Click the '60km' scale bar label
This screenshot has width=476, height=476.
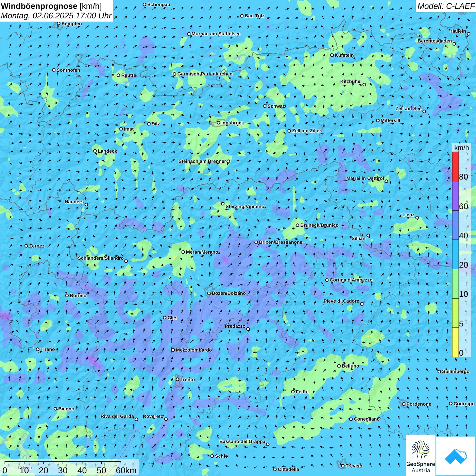126,470
